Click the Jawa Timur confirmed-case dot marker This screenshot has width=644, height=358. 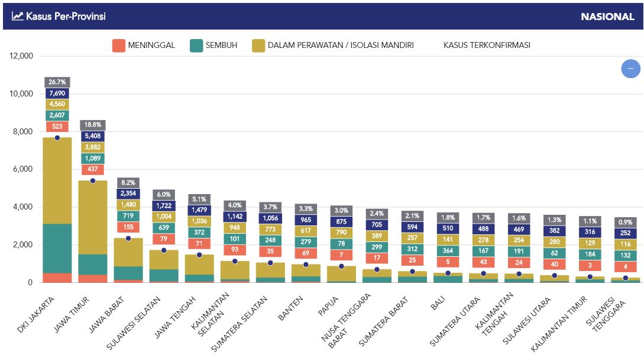93,180
